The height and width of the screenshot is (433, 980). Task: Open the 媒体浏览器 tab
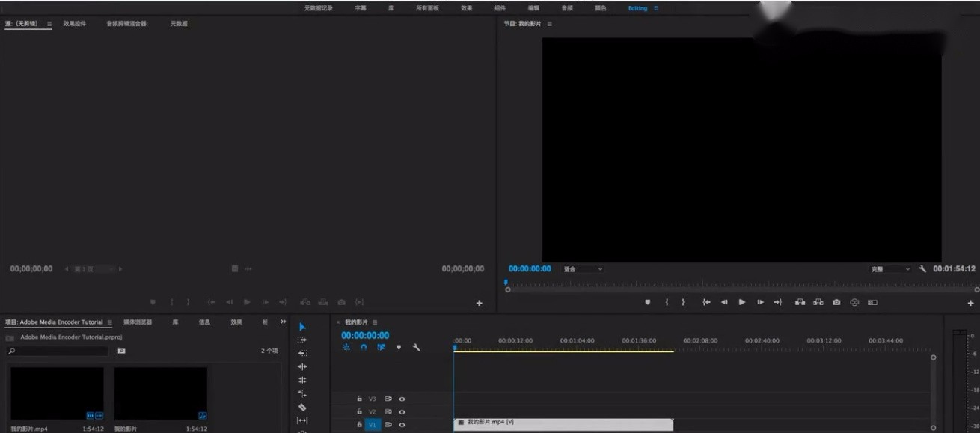(x=138, y=322)
